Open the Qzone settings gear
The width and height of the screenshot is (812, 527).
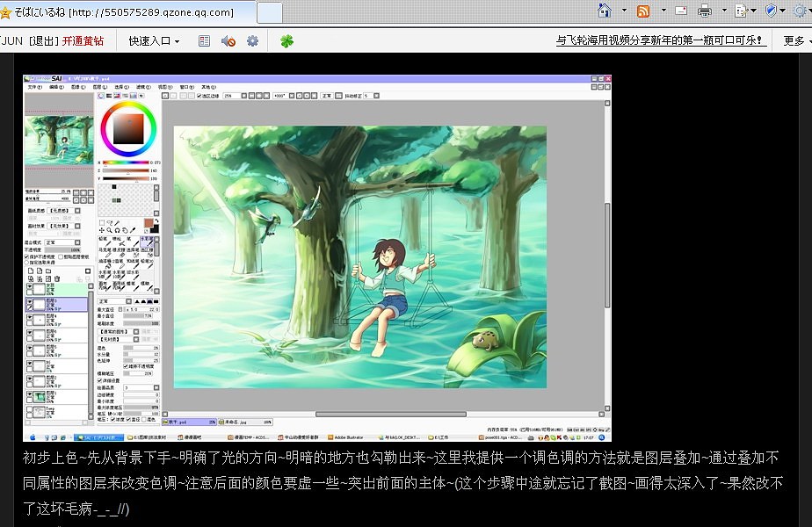point(252,40)
